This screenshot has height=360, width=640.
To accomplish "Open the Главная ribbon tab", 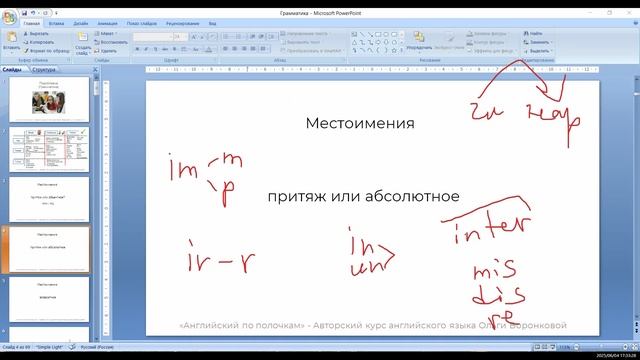I will 31,24.
